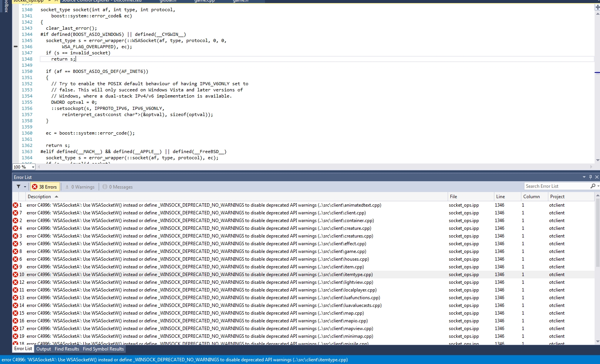Focus the Search Error List field
The width and height of the screenshot is (600, 364).
point(557,186)
